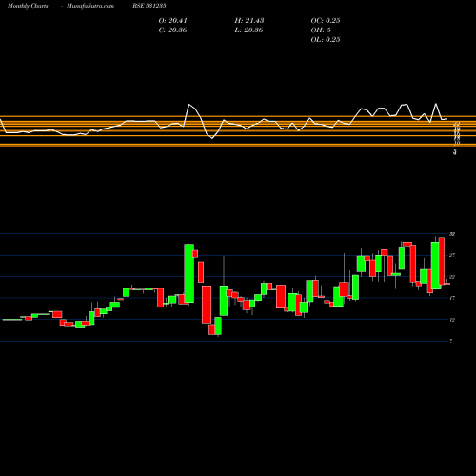Click the 17 price axis label
Image resolution: width=476 pixels, height=476 pixels.
452,298
